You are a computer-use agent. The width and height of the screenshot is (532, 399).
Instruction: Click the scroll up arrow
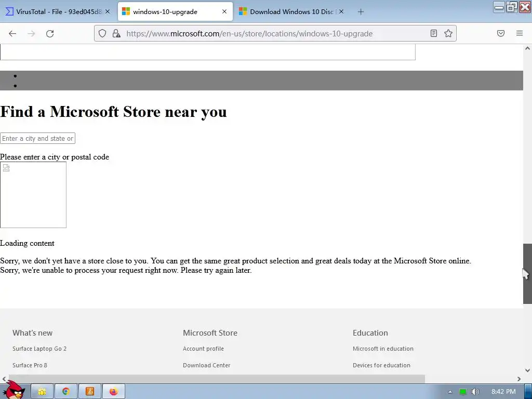tap(527, 48)
